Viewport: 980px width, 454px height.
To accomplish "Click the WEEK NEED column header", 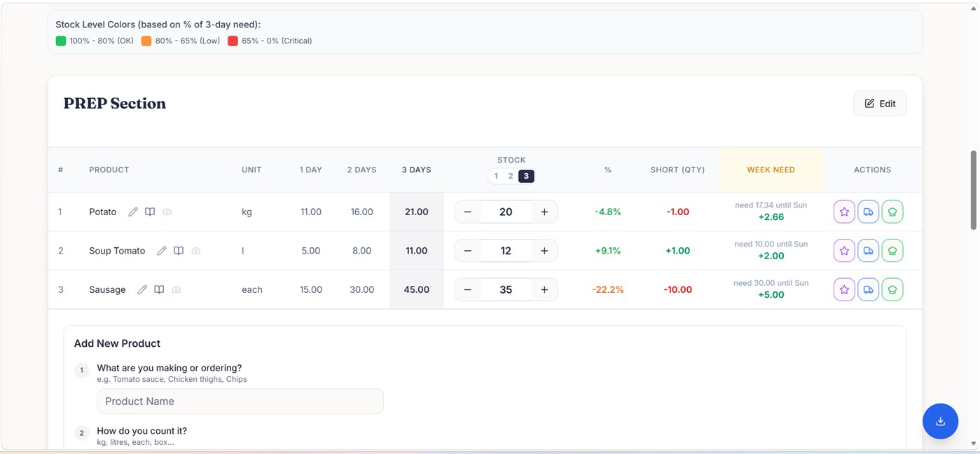I will click(771, 170).
